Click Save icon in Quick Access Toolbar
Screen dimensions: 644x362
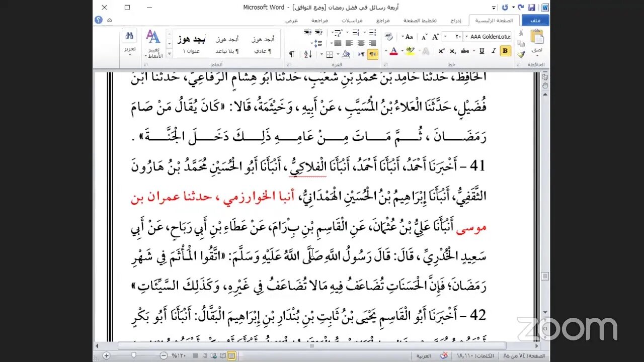tap(531, 8)
